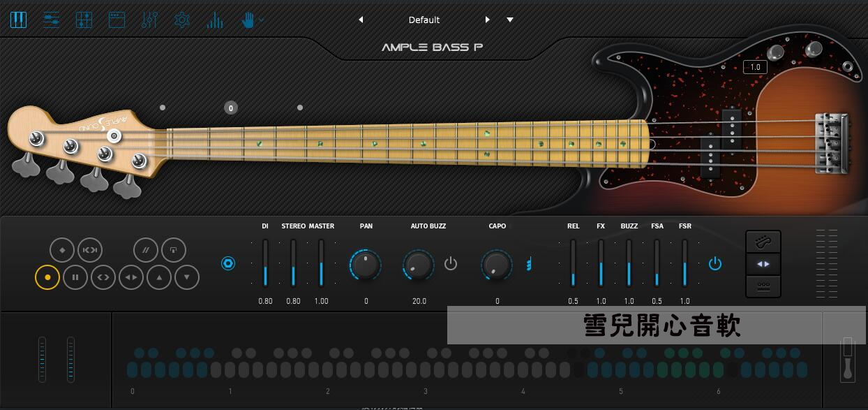Viewport: 868px width, 410px height.
Task: Click the inward-arrows round button
Action: [90, 249]
